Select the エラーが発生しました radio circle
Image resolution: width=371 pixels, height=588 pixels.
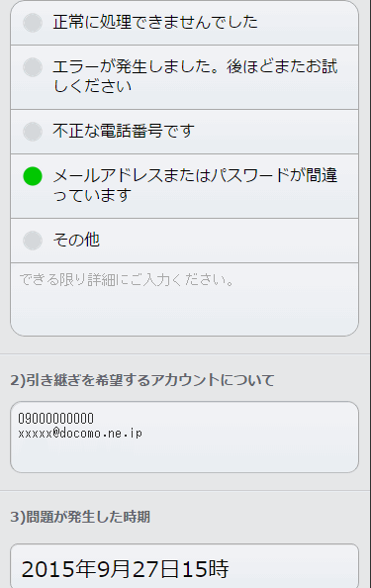click(33, 67)
